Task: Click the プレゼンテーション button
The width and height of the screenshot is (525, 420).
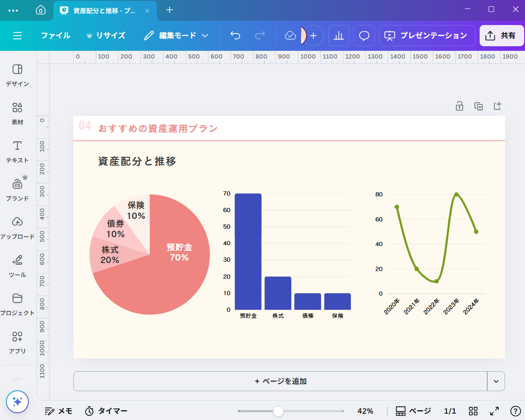Action: tap(427, 36)
